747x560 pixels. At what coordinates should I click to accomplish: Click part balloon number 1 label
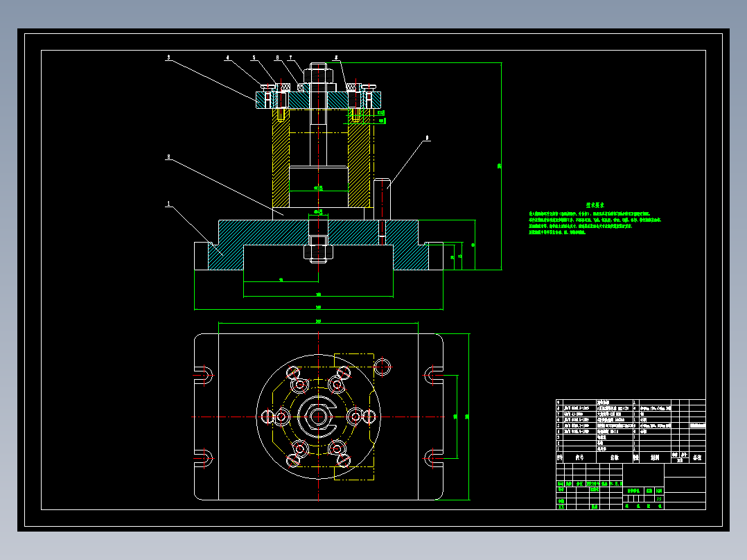pyautogui.click(x=168, y=204)
